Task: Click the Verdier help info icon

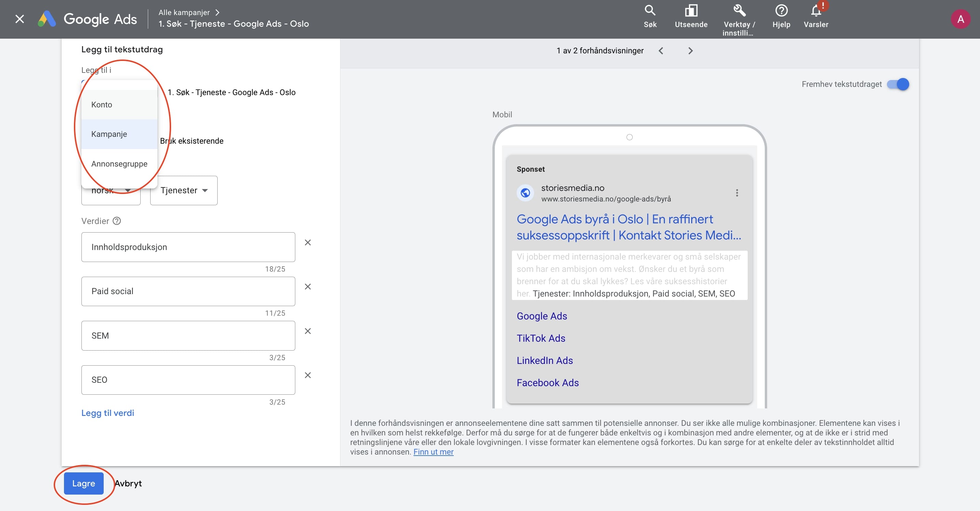Action: click(117, 221)
